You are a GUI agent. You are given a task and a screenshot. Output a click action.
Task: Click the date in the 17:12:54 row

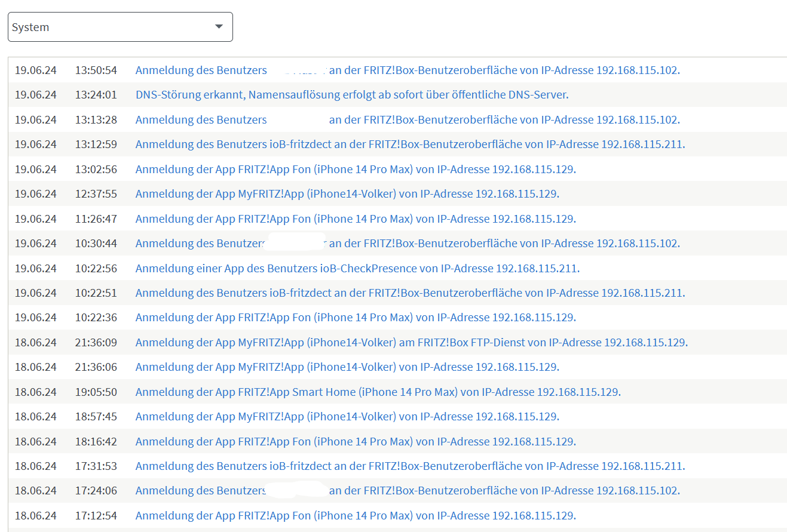tap(36, 516)
